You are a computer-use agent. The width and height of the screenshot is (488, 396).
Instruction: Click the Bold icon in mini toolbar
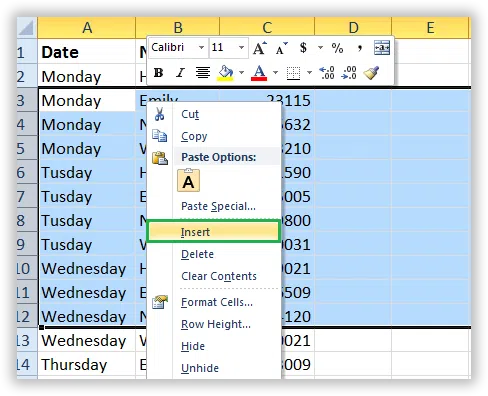pyautogui.click(x=158, y=72)
